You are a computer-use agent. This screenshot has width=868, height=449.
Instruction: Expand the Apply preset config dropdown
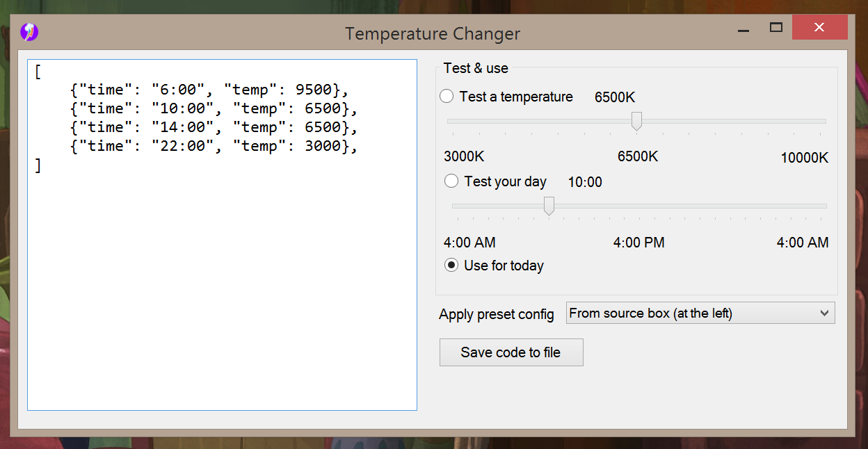point(824,313)
